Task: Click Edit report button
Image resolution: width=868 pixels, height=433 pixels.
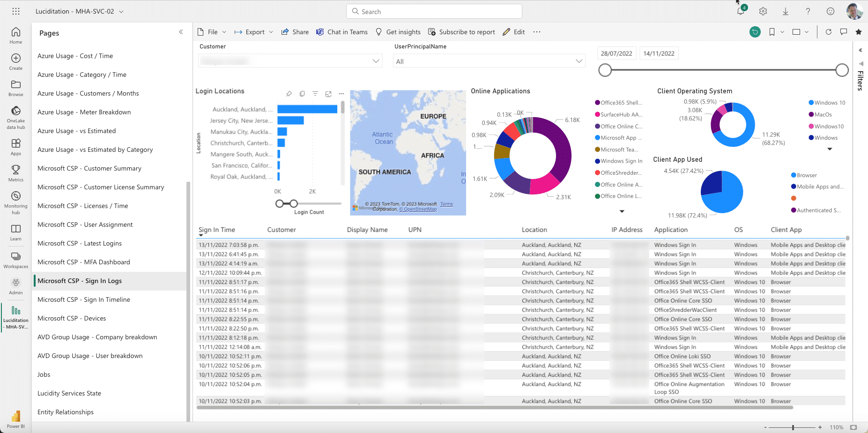Action: click(514, 32)
